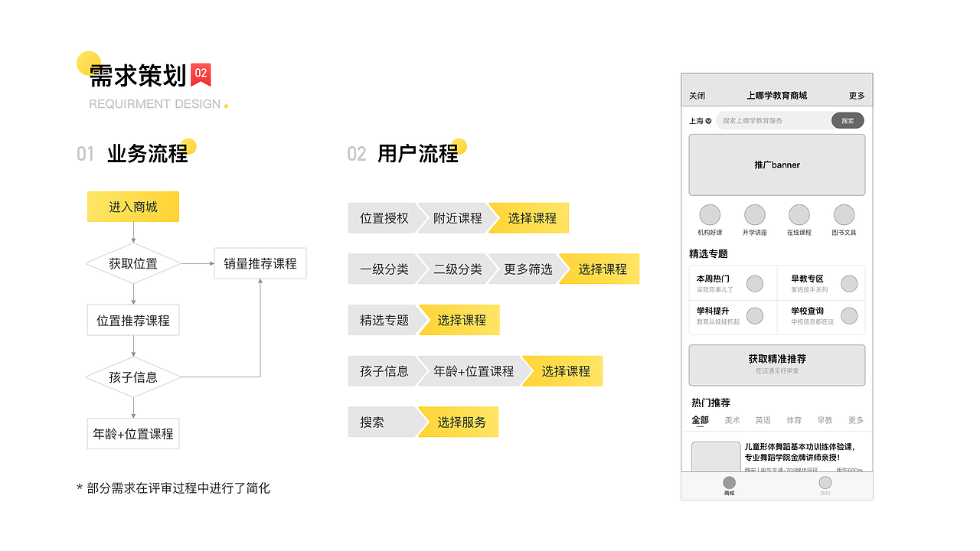Click the 位置授权 step
This screenshot has width=980, height=551.
point(384,218)
